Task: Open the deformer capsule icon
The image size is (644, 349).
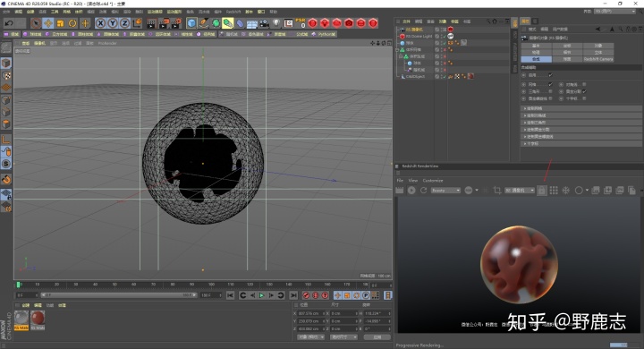Action: coord(240,23)
